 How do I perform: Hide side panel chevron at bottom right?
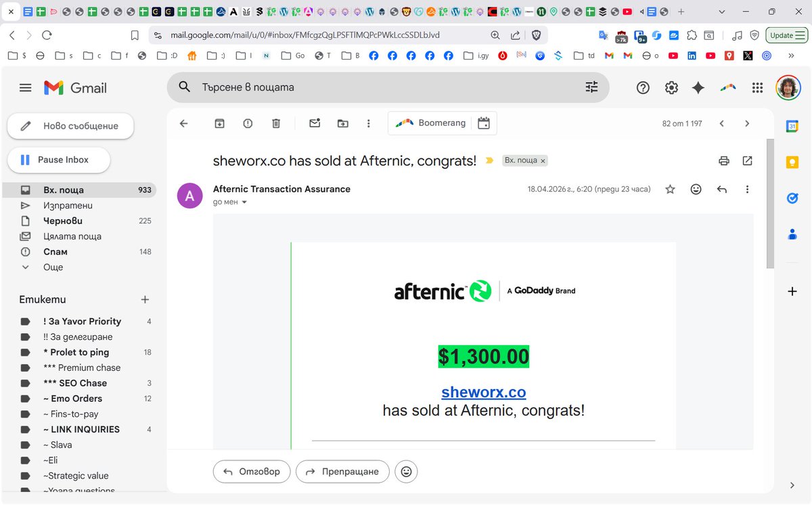[x=792, y=485]
